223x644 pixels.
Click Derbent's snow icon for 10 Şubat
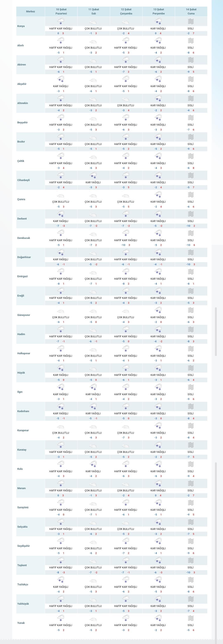tap(61, 214)
